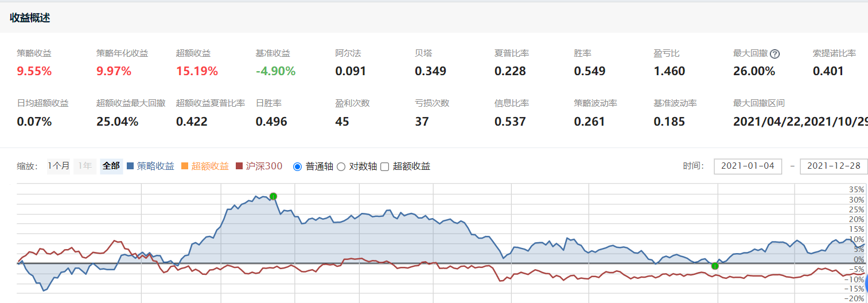Toggle the 策略收益 series legend label
The height and width of the screenshot is (303, 868).
click(155, 166)
